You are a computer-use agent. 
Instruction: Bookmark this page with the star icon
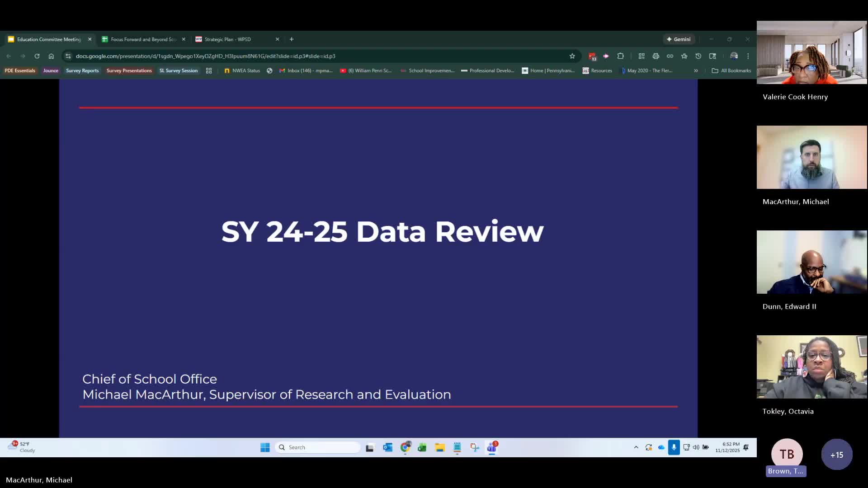click(x=572, y=56)
